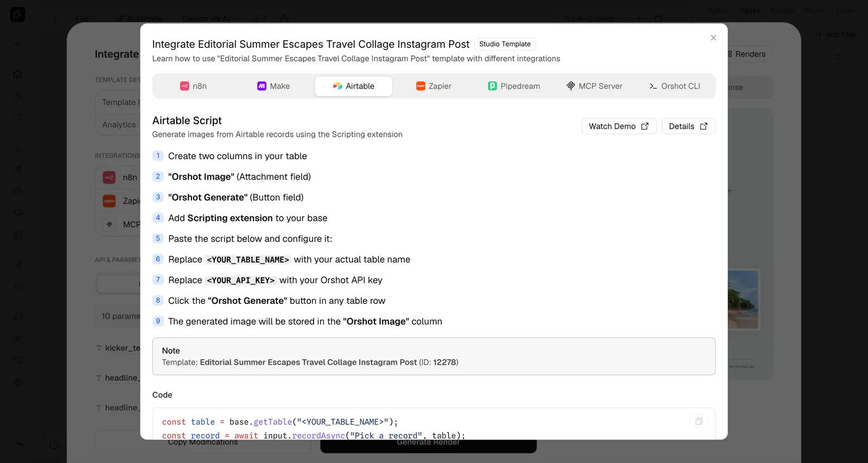Click step 8 about the Orshot Generate button
The width and height of the screenshot is (868, 463).
(277, 301)
